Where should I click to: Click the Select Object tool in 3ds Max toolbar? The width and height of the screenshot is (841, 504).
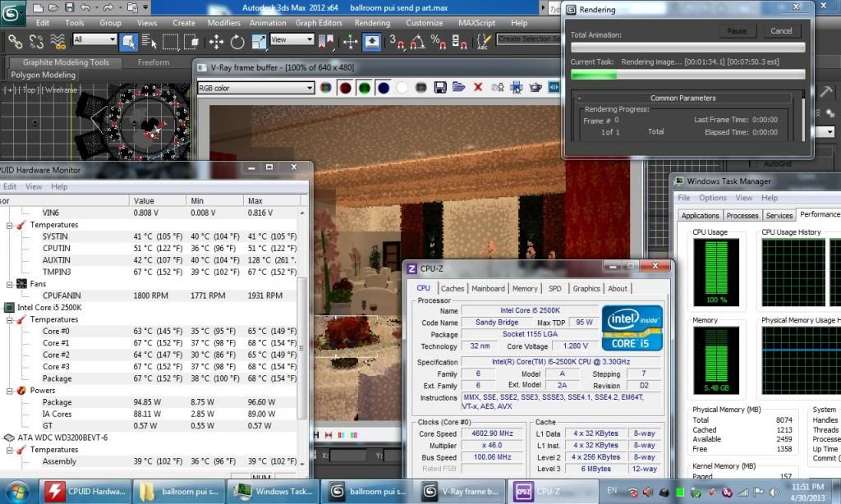click(128, 41)
